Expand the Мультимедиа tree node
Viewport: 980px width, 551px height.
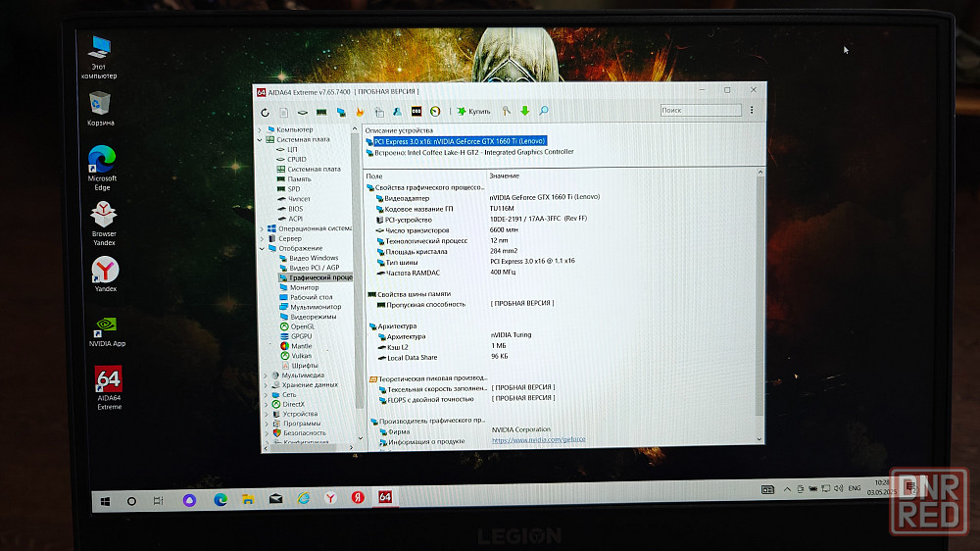click(x=266, y=376)
